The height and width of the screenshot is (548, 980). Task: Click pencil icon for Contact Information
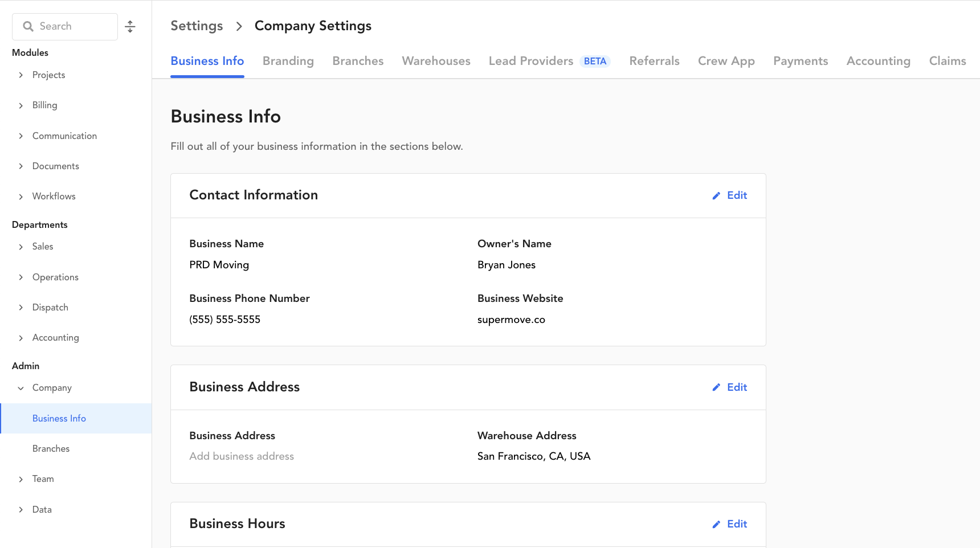(x=716, y=196)
